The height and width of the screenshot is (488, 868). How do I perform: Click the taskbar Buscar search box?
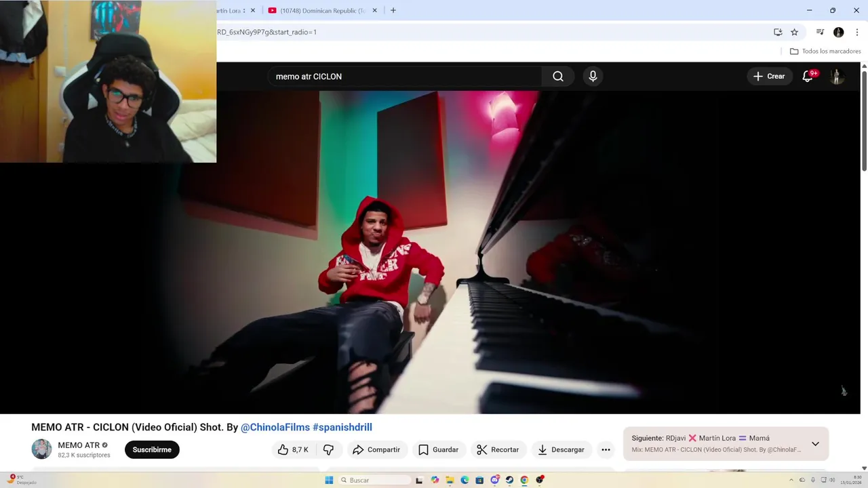pyautogui.click(x=375, y=480)
